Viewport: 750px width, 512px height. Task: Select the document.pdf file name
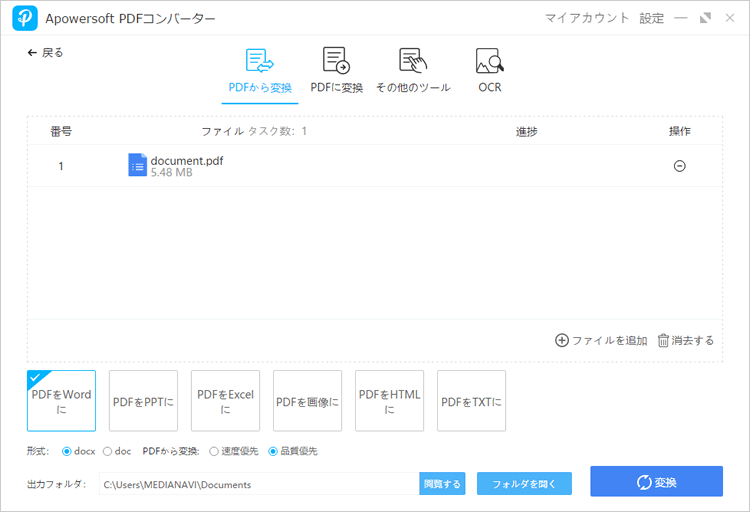point(187,161)
